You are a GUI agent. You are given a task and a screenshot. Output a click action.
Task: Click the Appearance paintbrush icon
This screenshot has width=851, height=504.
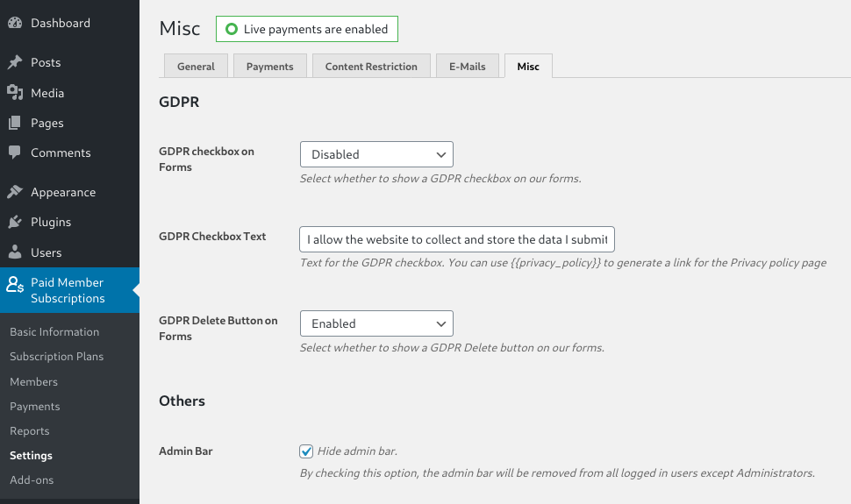tap(15, 192)
